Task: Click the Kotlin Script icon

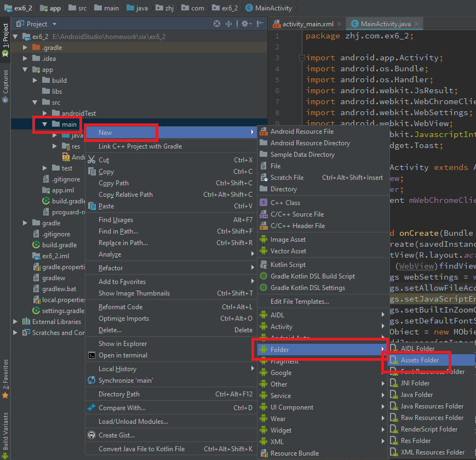Action: [264, 265]
